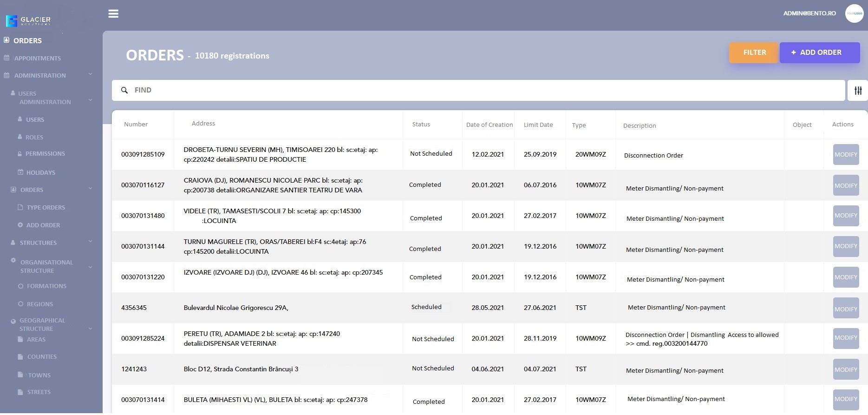This screenshot has height=415, width=868.
Task: Sort by the Date of Creation column header
Action: coord(489,125)
